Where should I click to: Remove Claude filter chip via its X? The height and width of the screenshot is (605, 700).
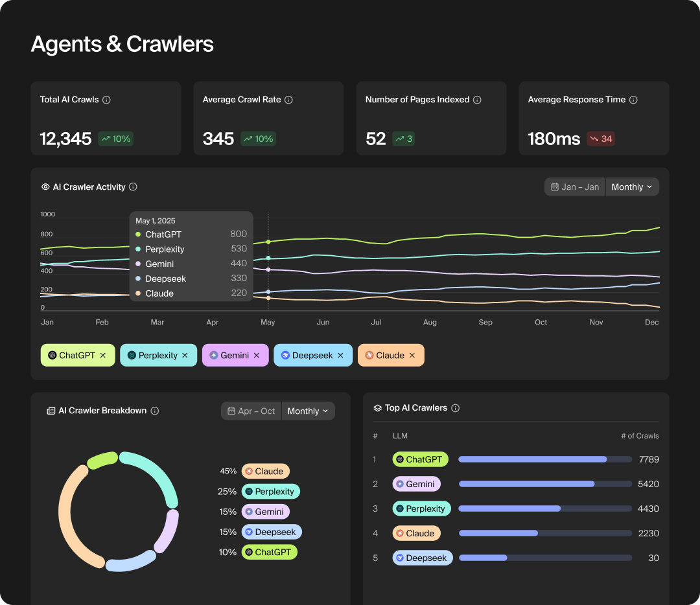412,356
